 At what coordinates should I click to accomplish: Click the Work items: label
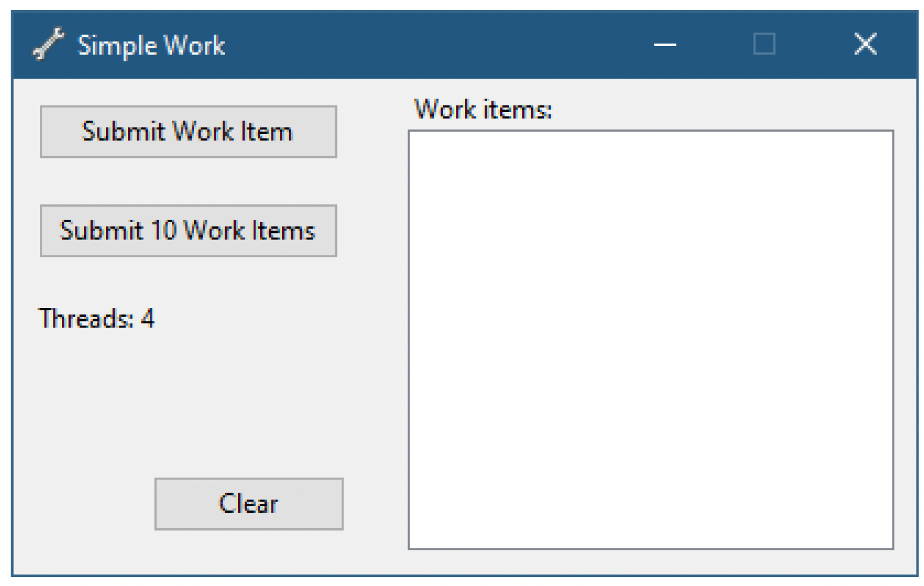[x=483, y=110]
